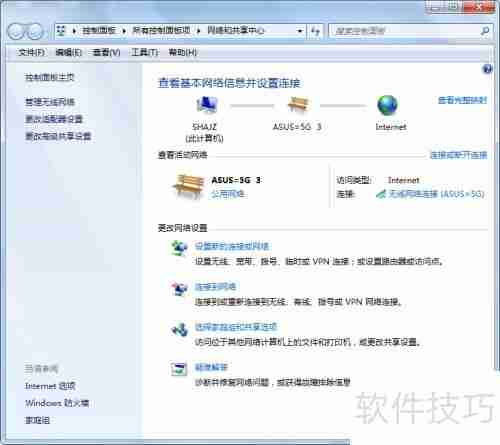Open 家庭组 link in sidebar
Screen dimensions: 500x445
(x=37, y=420)
